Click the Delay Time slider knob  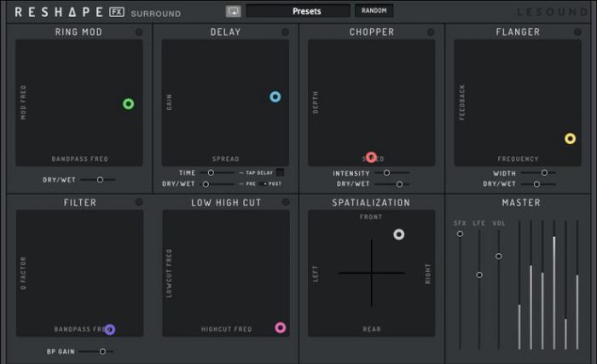coord(211,172)
